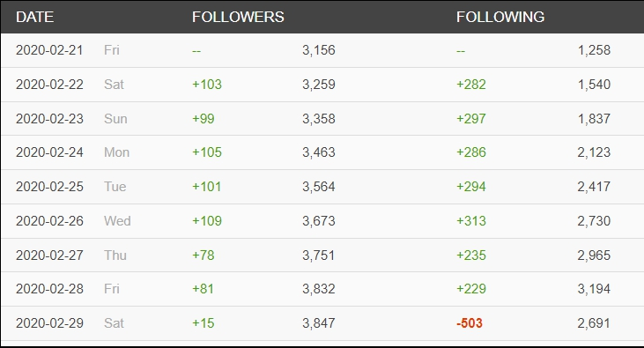Image resolution: width=644 pixels, height=348 pixels.
Task: Click the DATE column header
Action: [35, 17]
